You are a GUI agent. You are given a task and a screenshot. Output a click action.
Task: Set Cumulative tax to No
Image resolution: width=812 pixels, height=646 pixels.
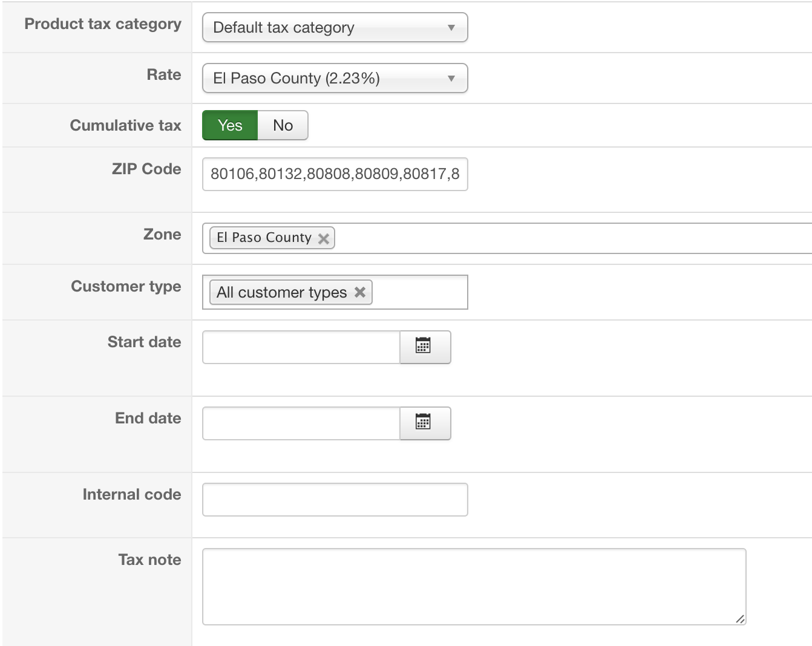click(283, 125)
